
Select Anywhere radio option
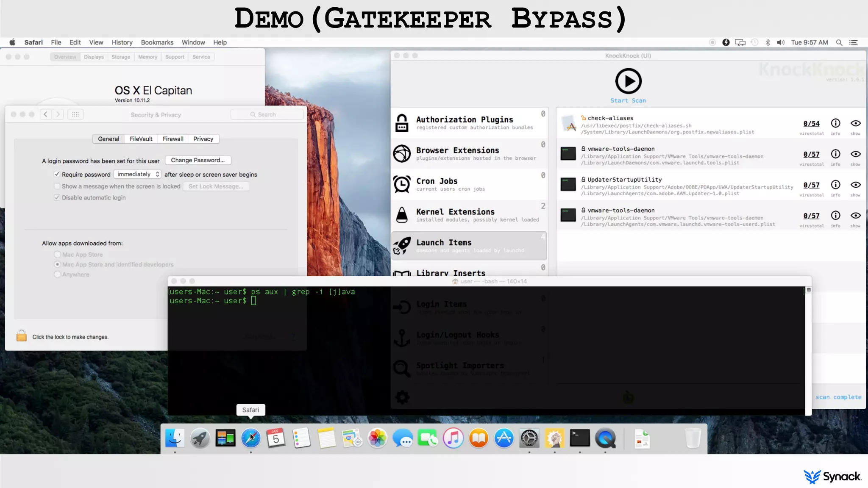click(x=57, y=274)
